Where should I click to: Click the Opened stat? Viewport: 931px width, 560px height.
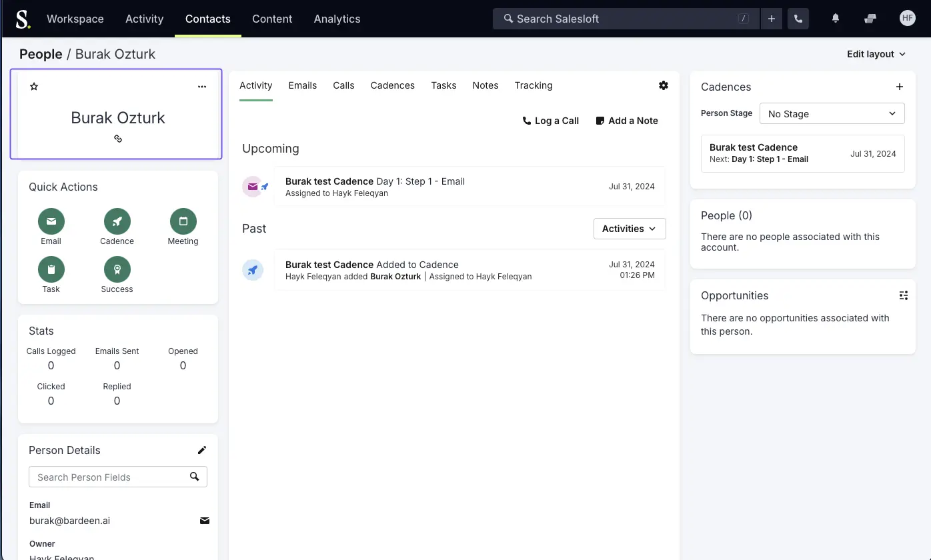coord(183,359)
